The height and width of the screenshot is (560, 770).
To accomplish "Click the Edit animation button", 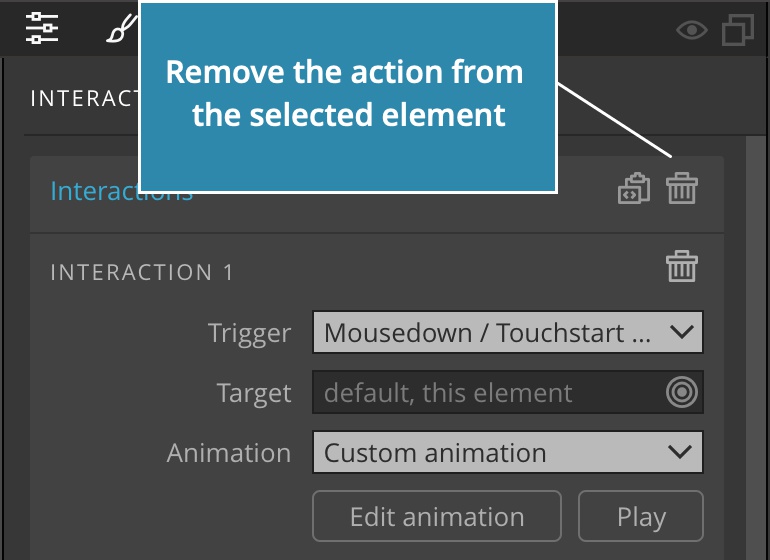I will 437,516.
